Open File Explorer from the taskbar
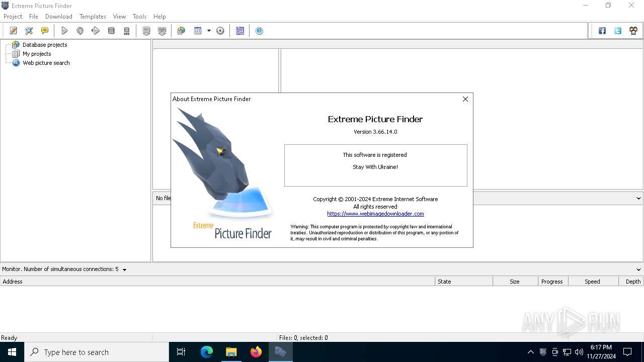This screenshot has height=362, width=644. pyautogui.click(x=231, y=352)
